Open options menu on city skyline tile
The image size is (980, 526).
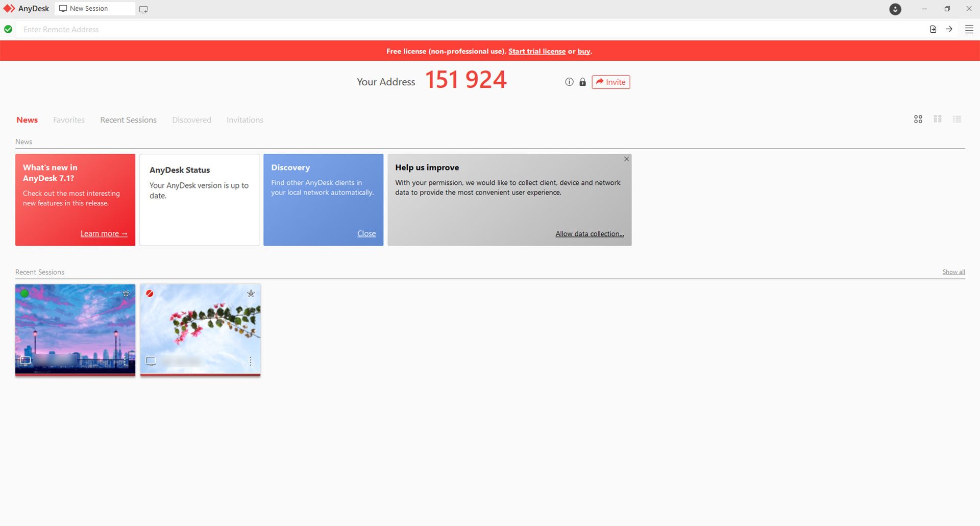click(125, 361)
